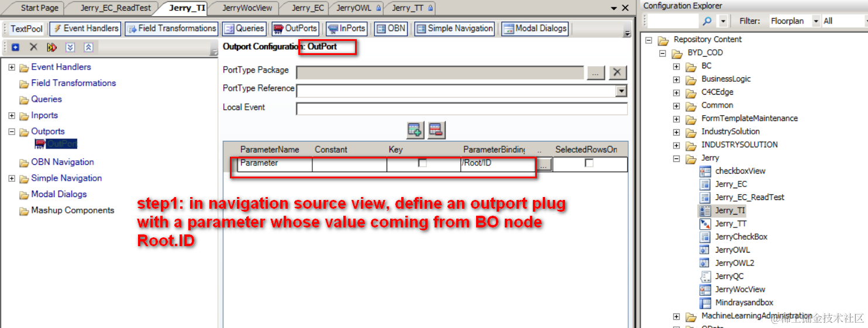Click the Add new item icon in left toolbar

point(16,47)
